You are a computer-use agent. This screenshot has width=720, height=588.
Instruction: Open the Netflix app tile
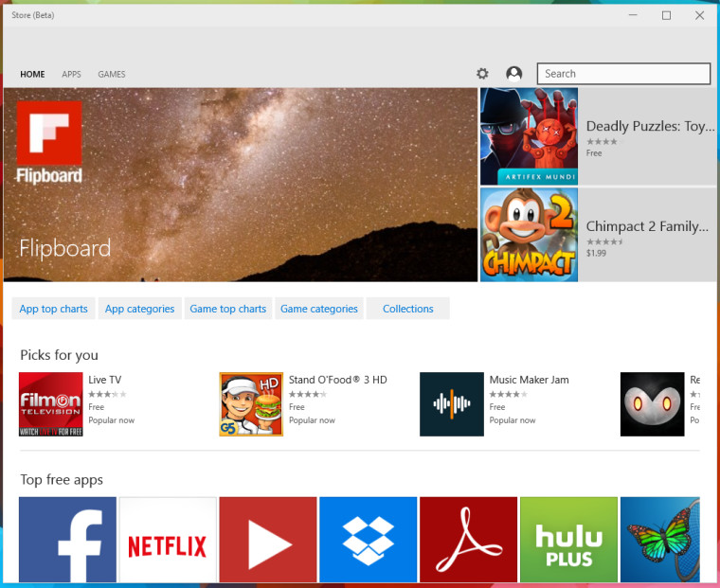click(x=168, y=540)
